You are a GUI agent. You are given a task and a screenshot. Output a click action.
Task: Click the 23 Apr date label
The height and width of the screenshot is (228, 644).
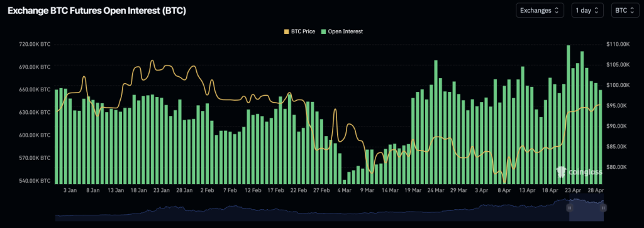coord(574,191)
